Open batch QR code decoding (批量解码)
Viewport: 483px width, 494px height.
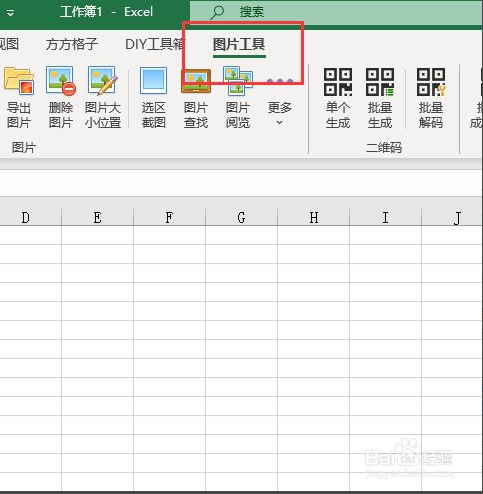click(x=431, y=98)
